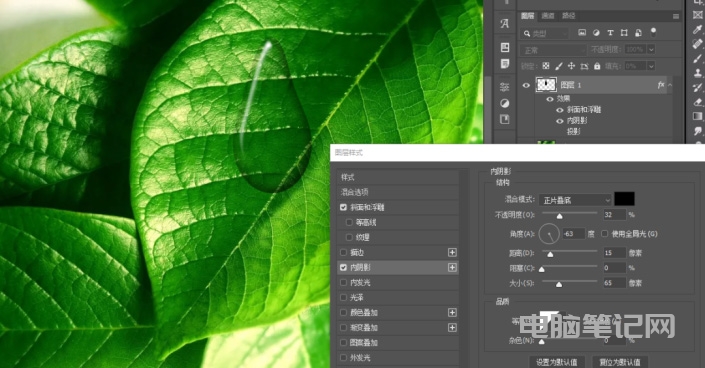Viewport: 705px width, 368px height.
Task: Switch to 图层 tab
Action: 527,16
